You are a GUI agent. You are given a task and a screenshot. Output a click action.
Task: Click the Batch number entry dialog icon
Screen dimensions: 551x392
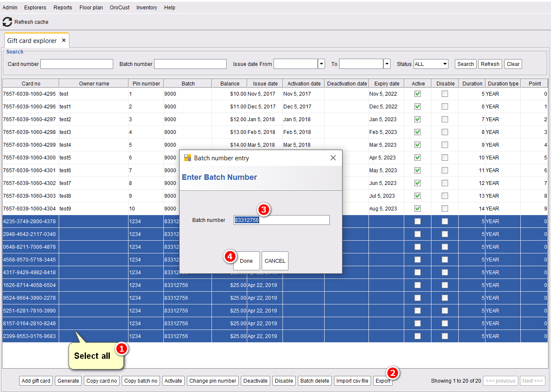(187, 158)
